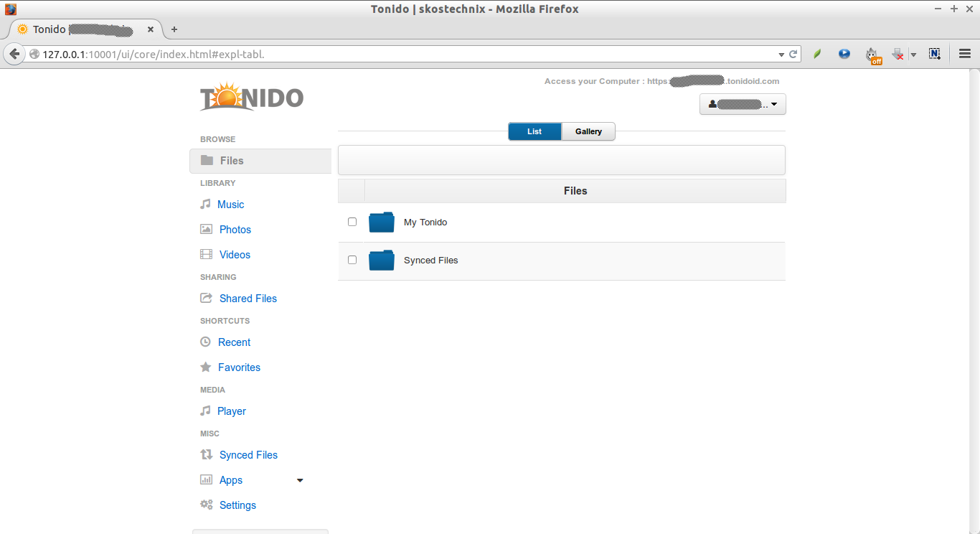Select the Tonido browser tab
980x534 pixels.
coord(85,29)
